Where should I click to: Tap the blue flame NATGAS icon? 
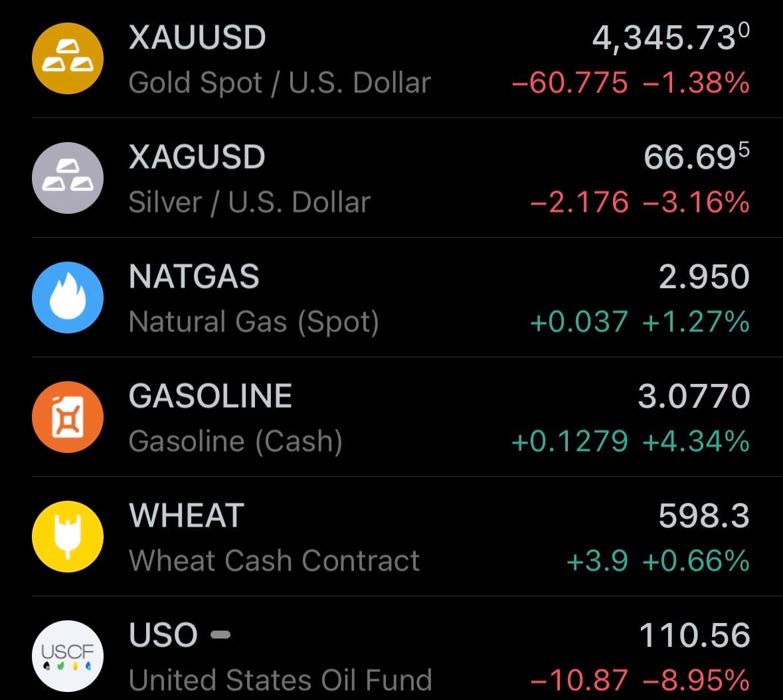pos(68,298)
